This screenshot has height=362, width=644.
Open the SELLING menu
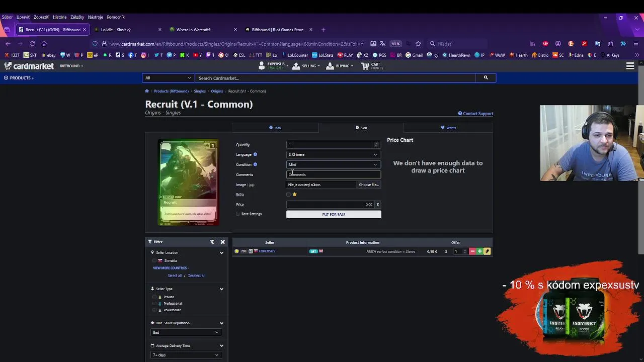pyautogui.click(x=305, y=66)
